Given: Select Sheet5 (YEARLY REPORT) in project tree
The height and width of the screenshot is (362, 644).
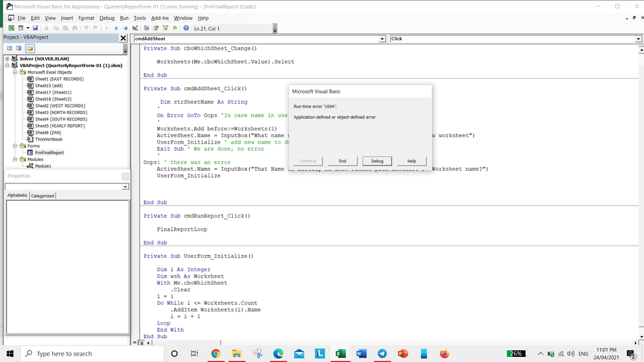Looking at the screenshot, I should (59, 126).
